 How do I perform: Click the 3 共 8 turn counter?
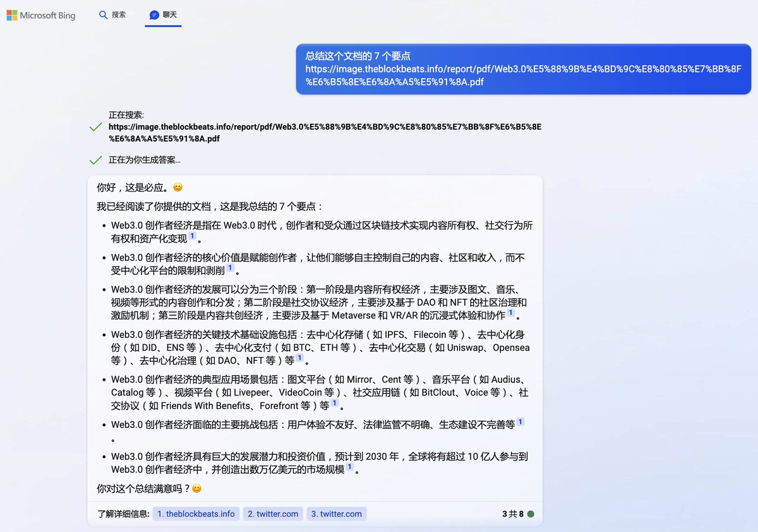pyautogui.click(x=513, y=514)
